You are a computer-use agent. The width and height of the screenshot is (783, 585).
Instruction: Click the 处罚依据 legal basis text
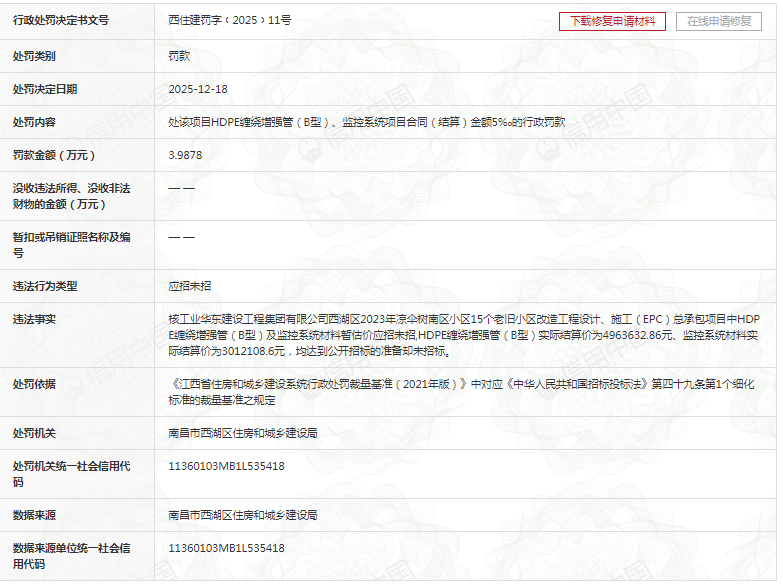465,391
